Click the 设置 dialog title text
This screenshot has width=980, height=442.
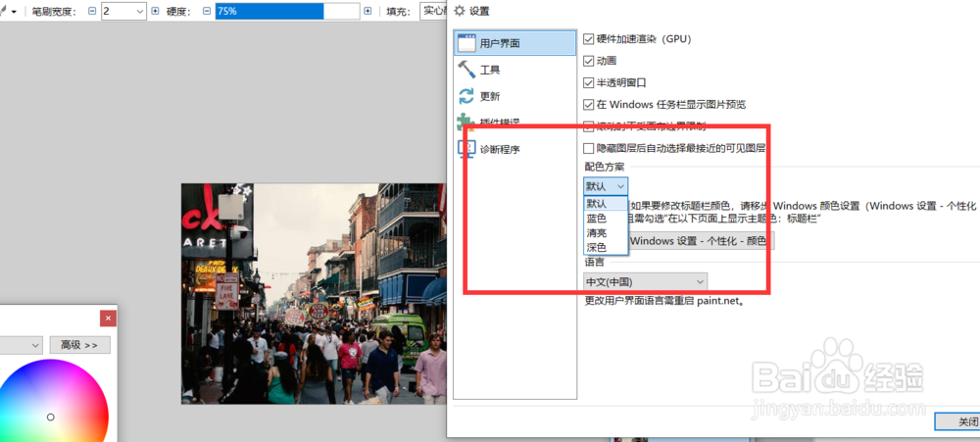[x=479, y=11]
